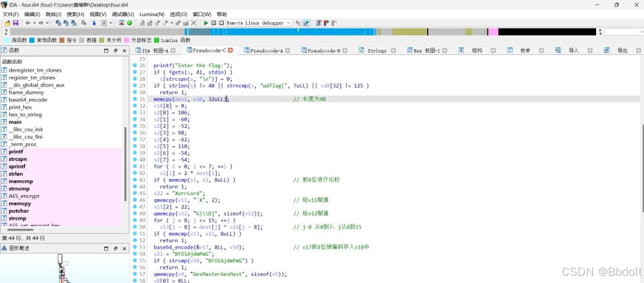Toggle breakpoint dot on line 29
The height and width of the screenshot is (283, 644).
(x=135, y=85)
